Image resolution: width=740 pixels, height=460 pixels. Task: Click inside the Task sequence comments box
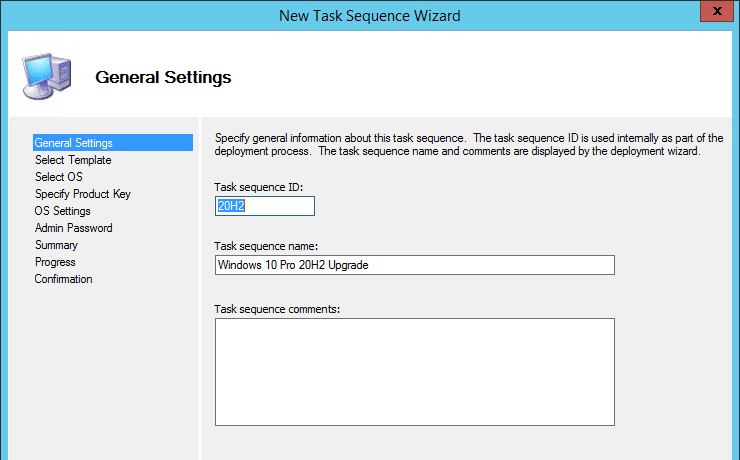pyautogui.click(x=414, y=372)
